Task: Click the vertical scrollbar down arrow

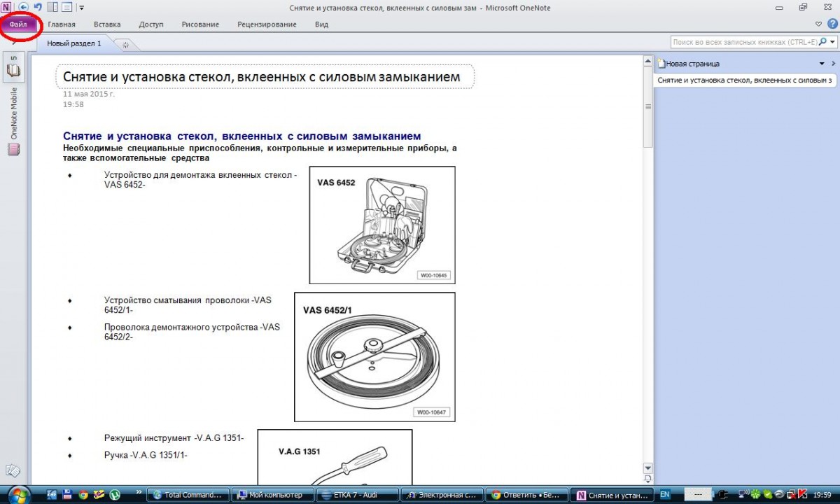Action: (x=647, y=468)
